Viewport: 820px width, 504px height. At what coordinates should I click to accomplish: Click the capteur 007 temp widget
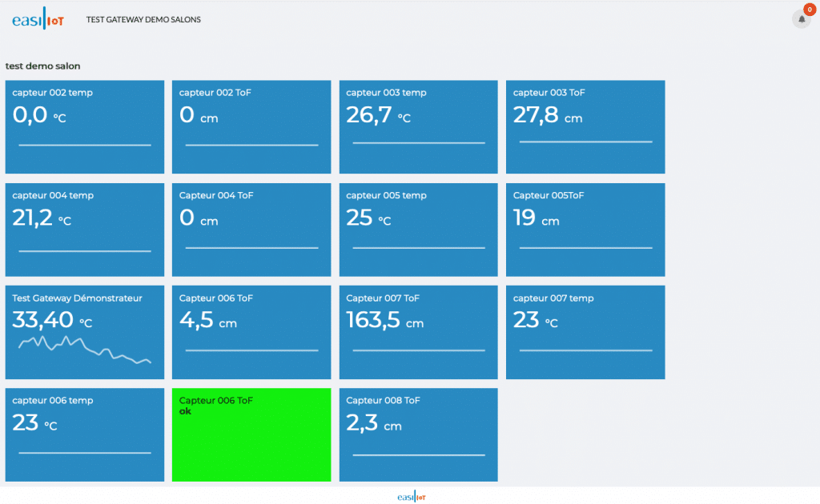(585, 332)
